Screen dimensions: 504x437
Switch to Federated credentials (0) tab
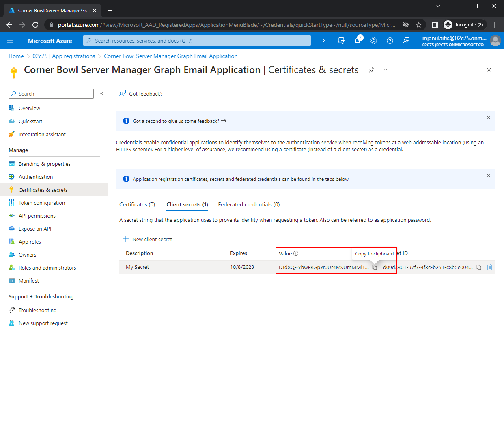[x=249, y=204]
